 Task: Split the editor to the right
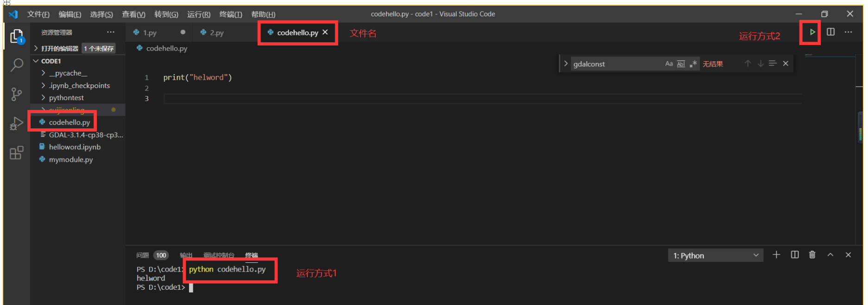click(x=830, y=32)
